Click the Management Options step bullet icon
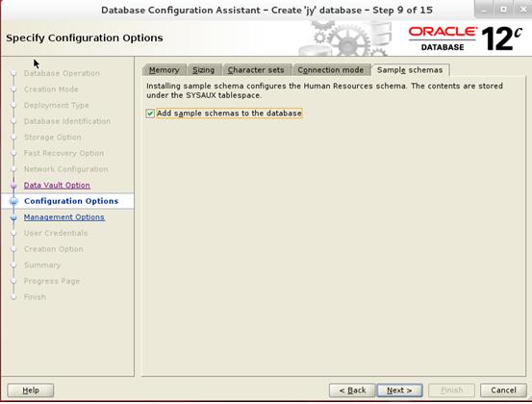 pos(13,217)
